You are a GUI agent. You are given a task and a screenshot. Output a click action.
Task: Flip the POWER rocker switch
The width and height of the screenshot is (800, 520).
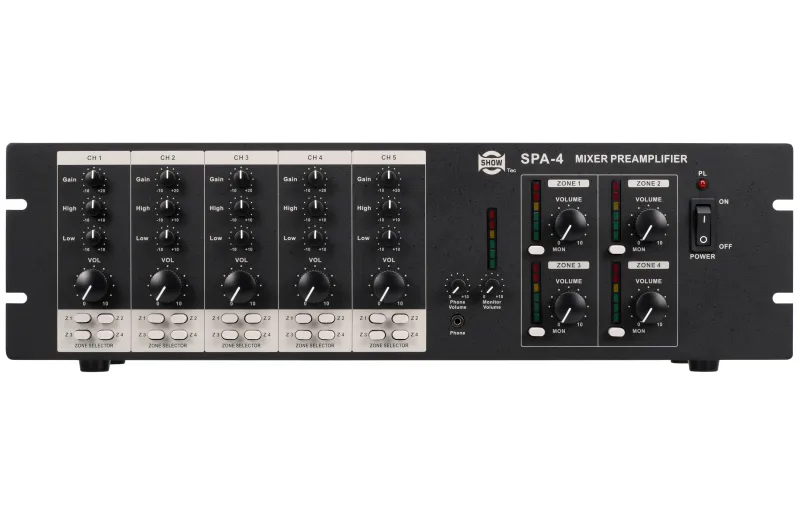click(704, 225)
